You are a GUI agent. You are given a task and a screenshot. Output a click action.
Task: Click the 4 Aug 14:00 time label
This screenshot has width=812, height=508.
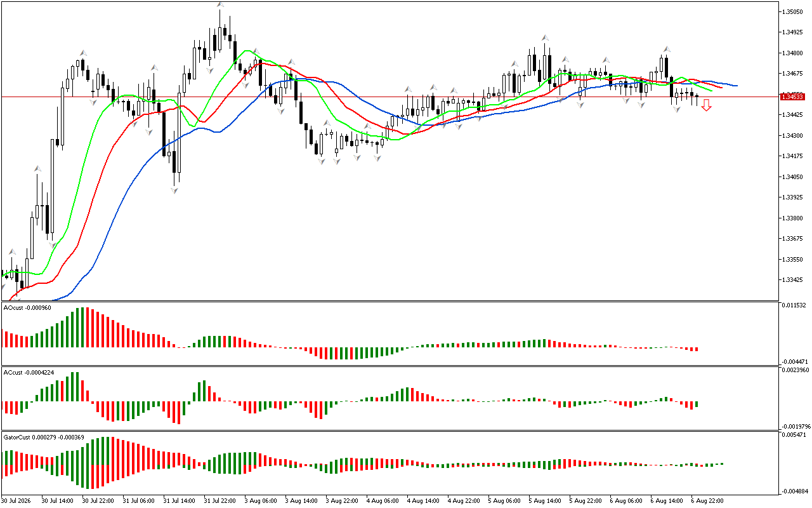[x=423, y=500]
